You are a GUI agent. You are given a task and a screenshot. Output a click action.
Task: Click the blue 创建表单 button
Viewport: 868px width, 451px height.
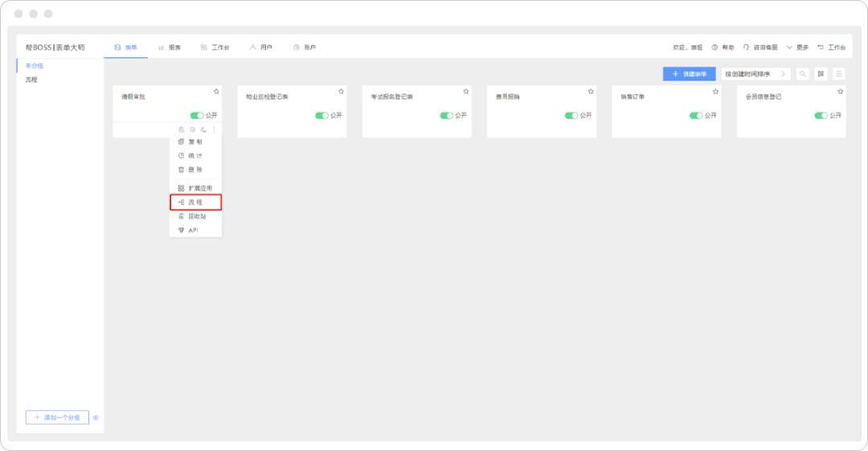click(690, 74)
